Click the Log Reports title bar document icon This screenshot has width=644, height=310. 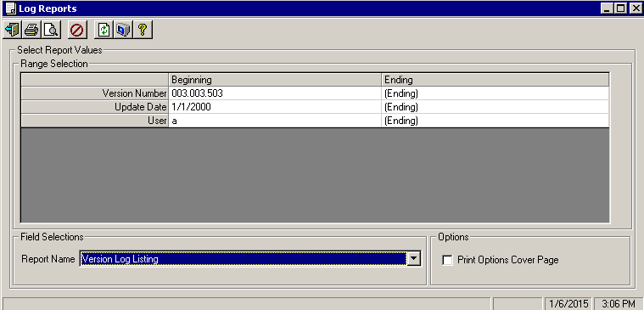point(10,8)
